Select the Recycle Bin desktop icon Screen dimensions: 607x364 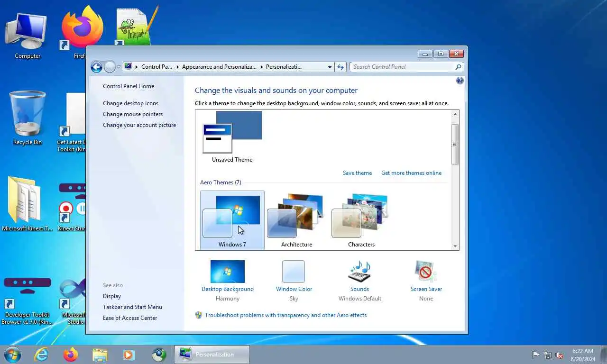(28, 118)
